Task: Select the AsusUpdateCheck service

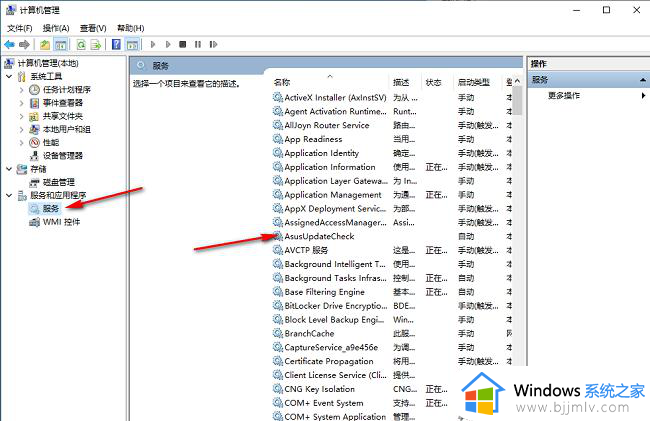Action: click(319, 236)
